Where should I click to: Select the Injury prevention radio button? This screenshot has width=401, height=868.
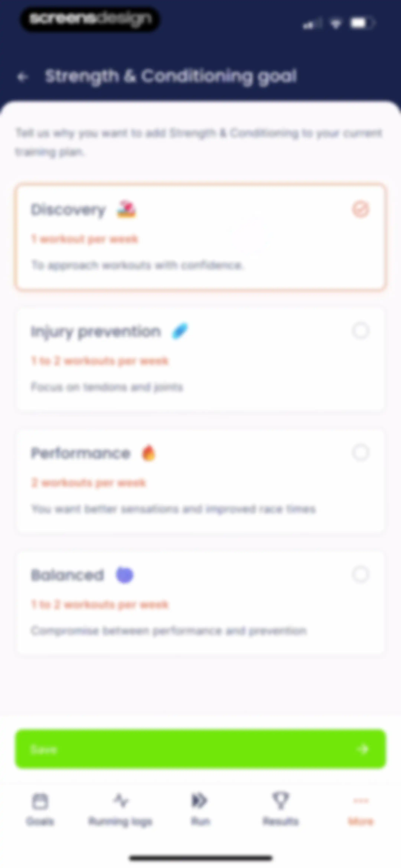[x=361, y=331]
